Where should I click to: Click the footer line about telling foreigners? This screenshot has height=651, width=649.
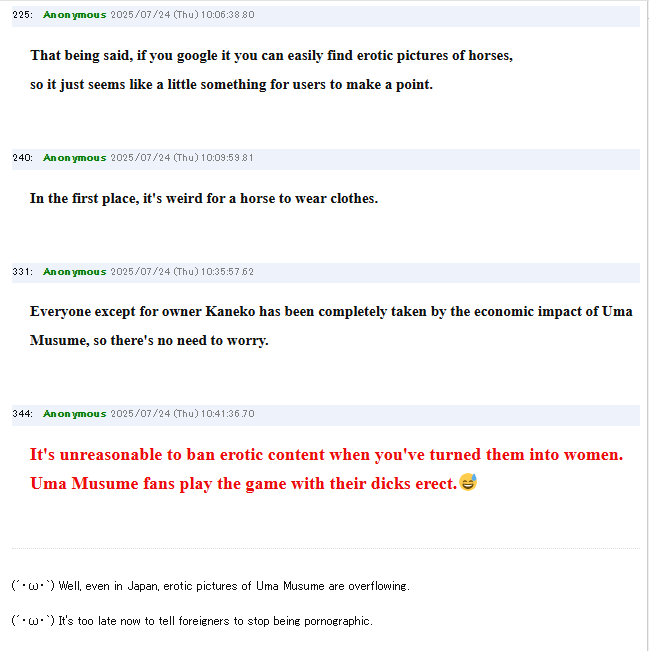coord(192,621)
